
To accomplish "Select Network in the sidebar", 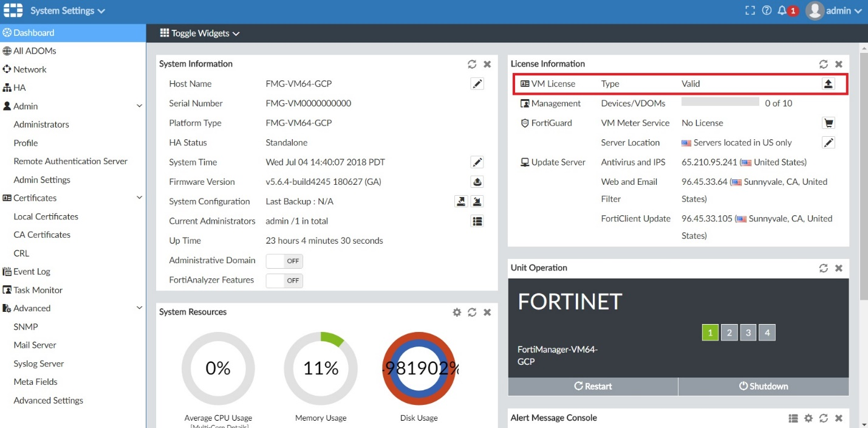I will [29, 69].
